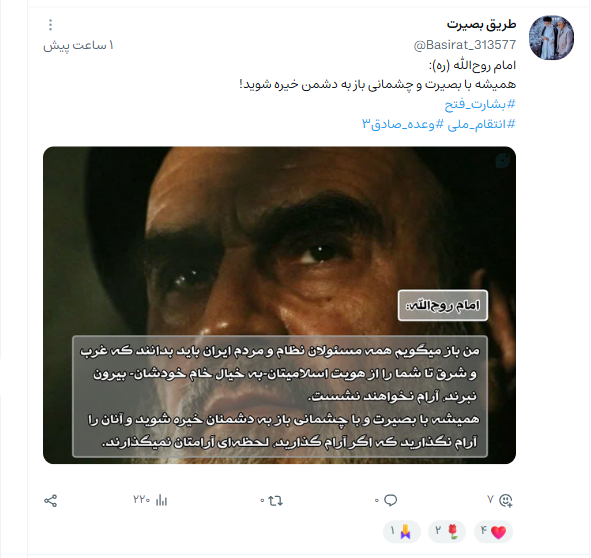Open the add reaction smiley icon
This screenshot has height=558, width=591.
click(x=505, y=500)
